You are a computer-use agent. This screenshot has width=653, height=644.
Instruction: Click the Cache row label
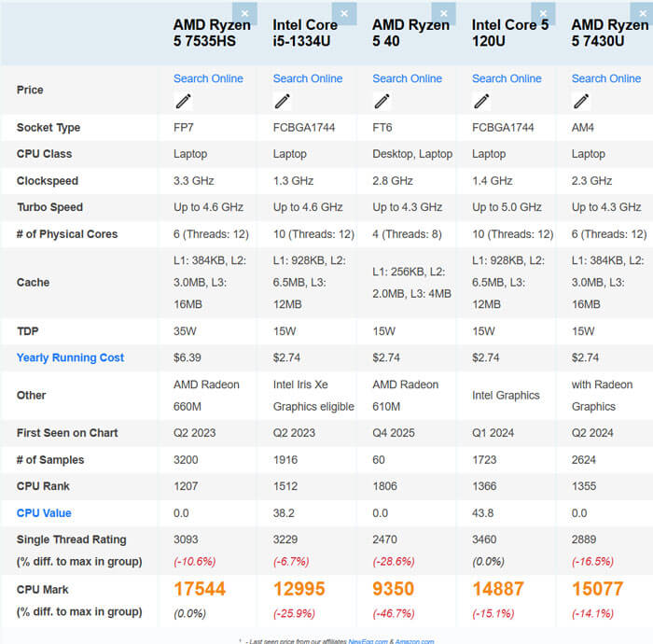click(x=33, y=283)
